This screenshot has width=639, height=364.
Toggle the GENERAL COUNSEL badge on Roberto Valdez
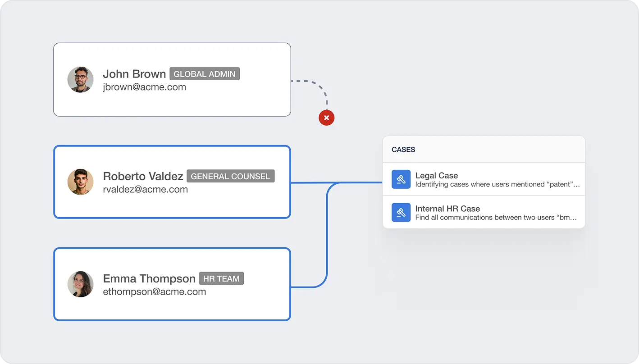pos(230,176)
